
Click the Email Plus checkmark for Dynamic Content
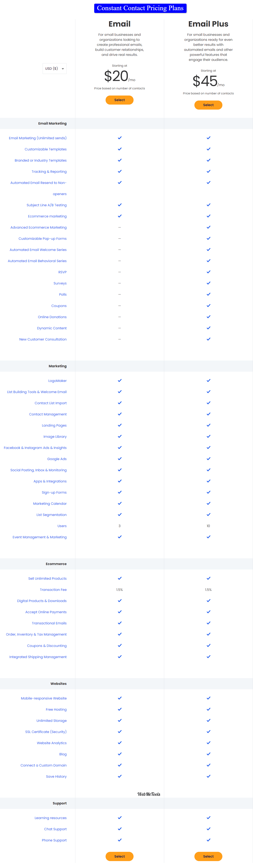click(208, 328)
